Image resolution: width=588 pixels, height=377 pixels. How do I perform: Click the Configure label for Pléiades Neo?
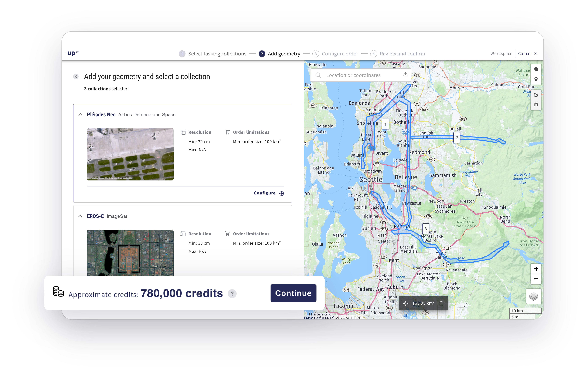(x=265, y=193)
